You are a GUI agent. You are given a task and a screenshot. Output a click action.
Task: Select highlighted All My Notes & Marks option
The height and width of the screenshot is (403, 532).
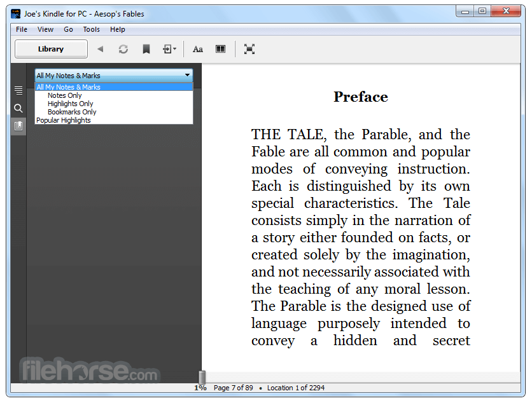pos(114,87)
